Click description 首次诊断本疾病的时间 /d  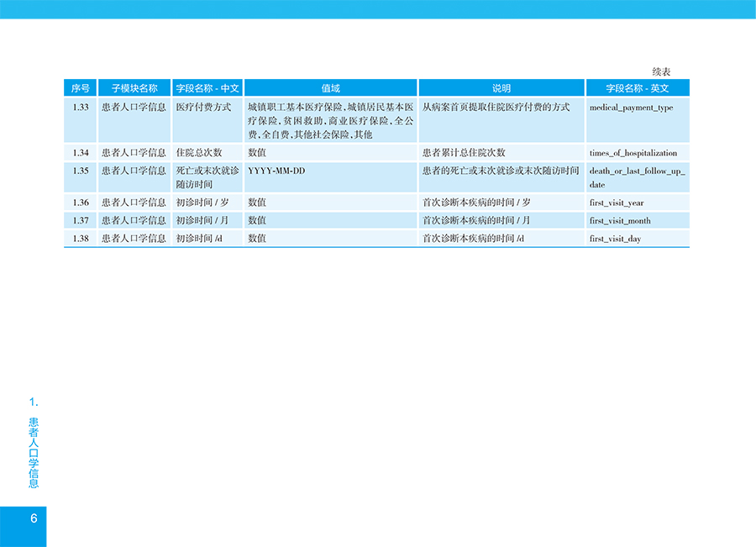pyautogui.click(x=473, y=239)
